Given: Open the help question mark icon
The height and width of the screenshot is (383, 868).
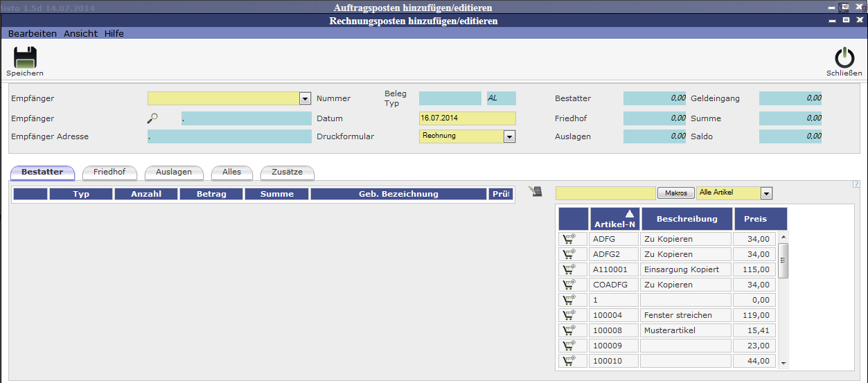Looking at the screenshot, I should tap(857, 184).
